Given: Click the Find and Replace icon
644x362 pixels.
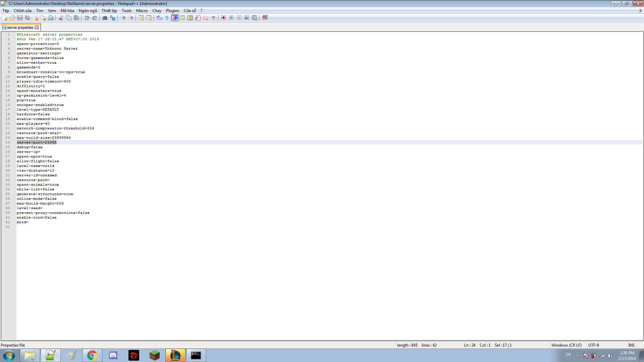Looking at the screenshot, I should [x=113, y=18].
